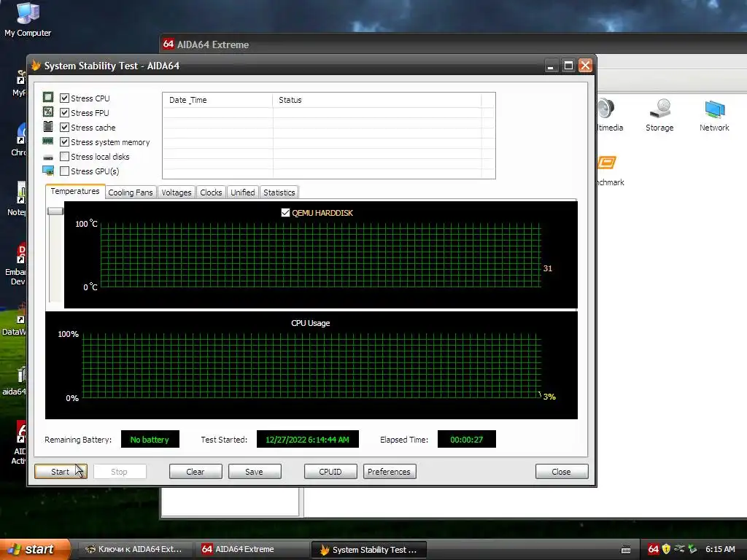Click the Save button

click(x=255, y=472)
